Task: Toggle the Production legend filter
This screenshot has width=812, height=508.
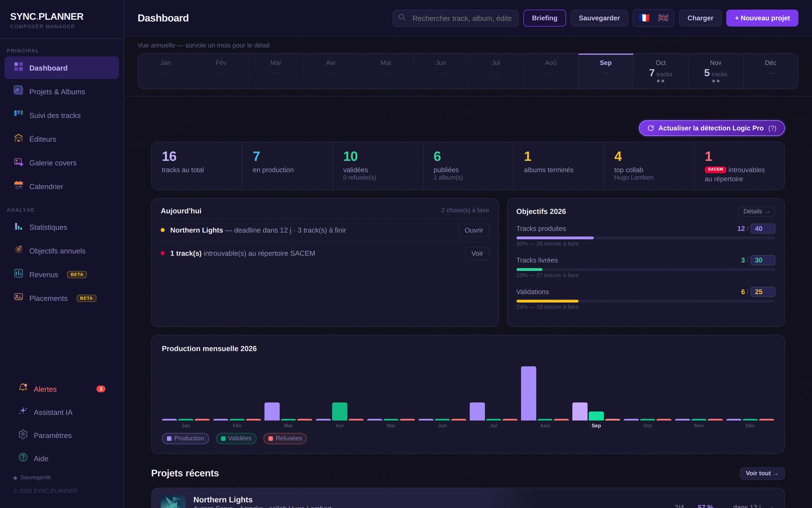Action: point(185,438)
